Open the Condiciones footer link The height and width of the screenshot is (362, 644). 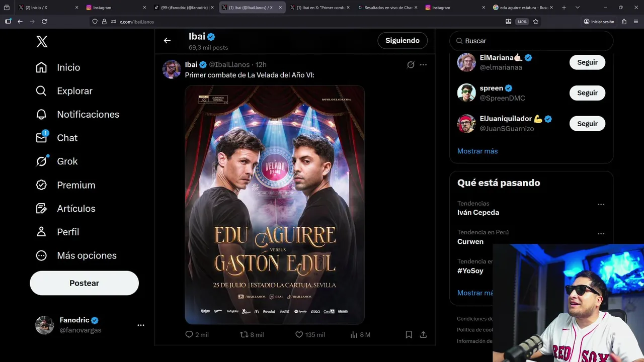click(x=475, y=319)
